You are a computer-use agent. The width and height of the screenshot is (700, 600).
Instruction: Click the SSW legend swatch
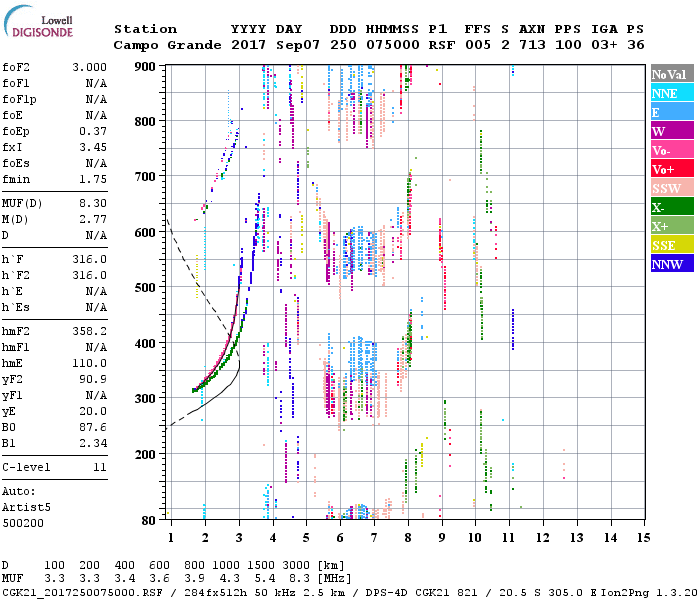[x=671, y=188]
